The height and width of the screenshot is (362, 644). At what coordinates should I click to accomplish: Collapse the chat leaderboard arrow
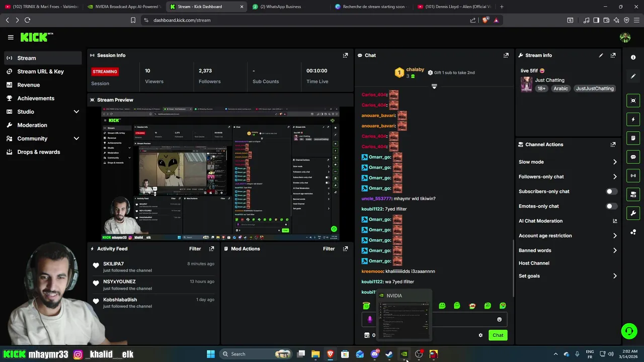pos(434,86)
